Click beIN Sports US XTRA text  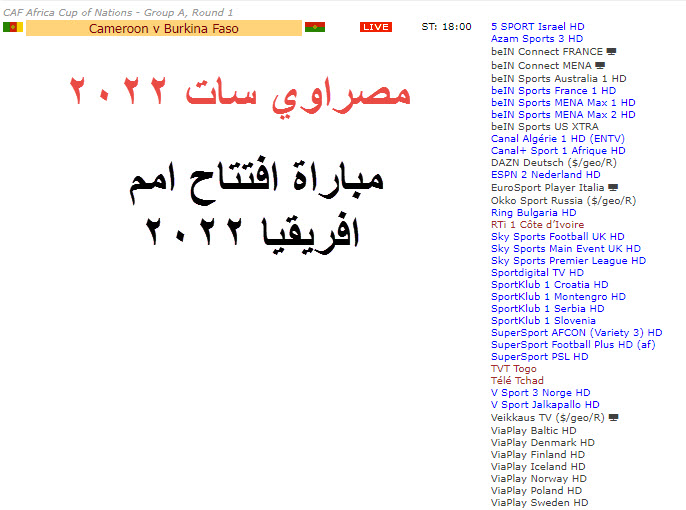coord(545,126)
